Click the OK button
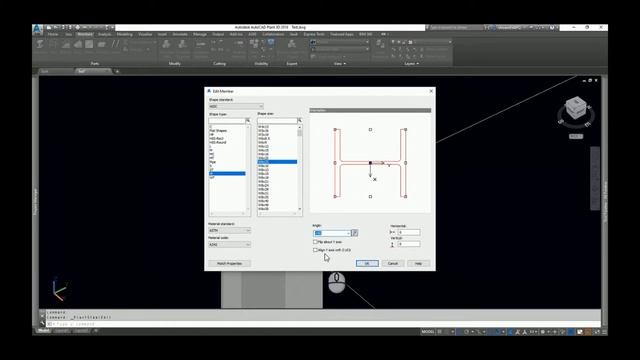 point(367,264)
